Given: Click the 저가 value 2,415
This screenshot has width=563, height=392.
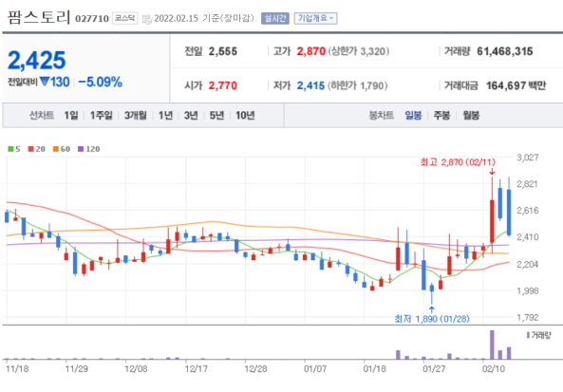Looking at the screenshot, I should coord(310,85).
